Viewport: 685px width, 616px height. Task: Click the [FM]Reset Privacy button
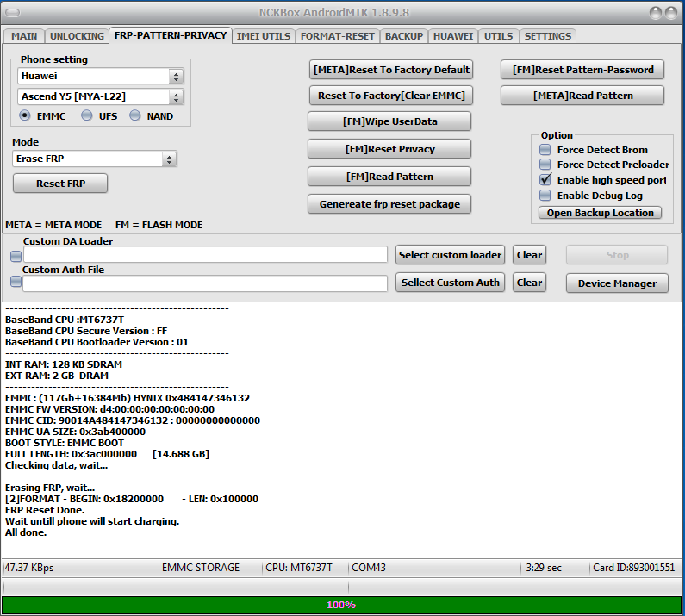(x=389, y=149)
